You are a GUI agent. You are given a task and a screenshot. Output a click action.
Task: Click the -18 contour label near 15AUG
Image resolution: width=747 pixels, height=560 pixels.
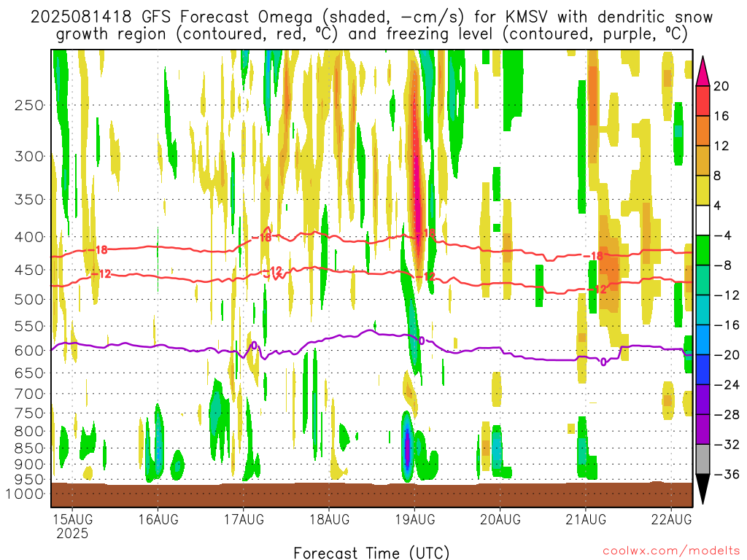[x=98, y=249]
